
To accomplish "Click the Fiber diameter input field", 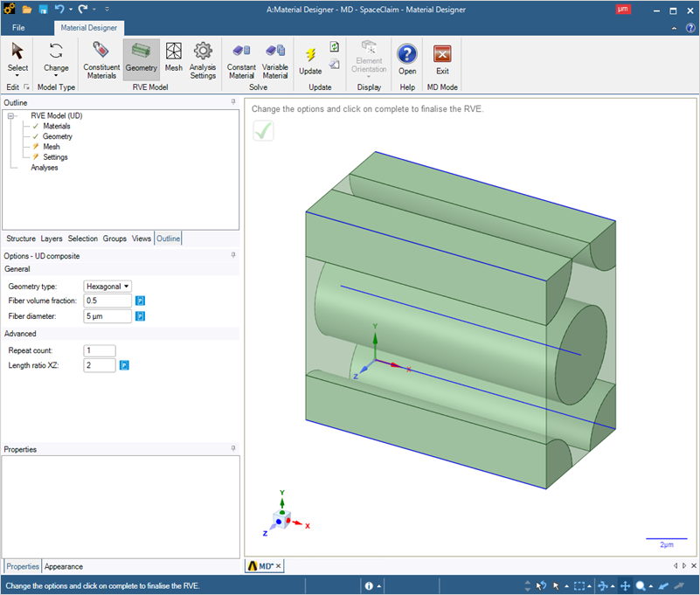I will coord(107,316).
